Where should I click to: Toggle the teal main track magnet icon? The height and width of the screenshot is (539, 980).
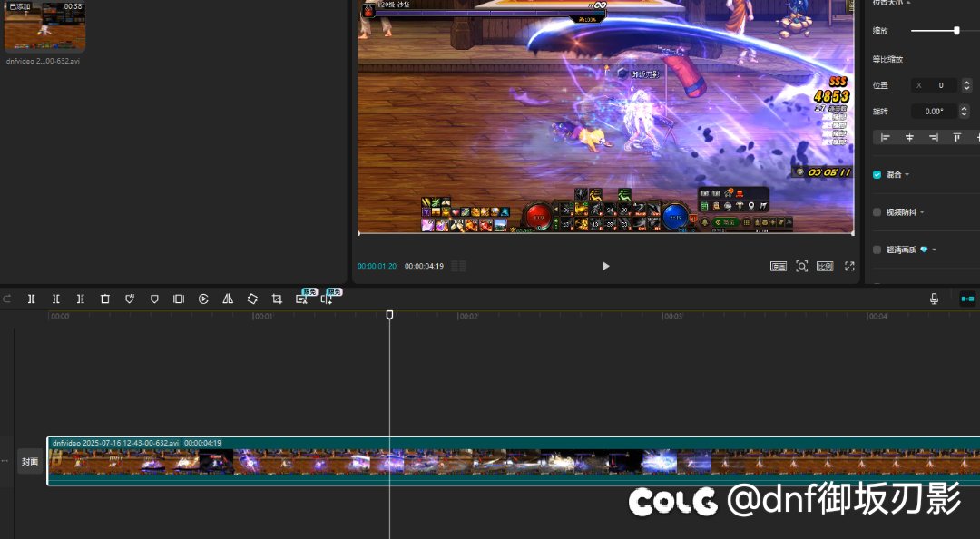pos(967,299)
